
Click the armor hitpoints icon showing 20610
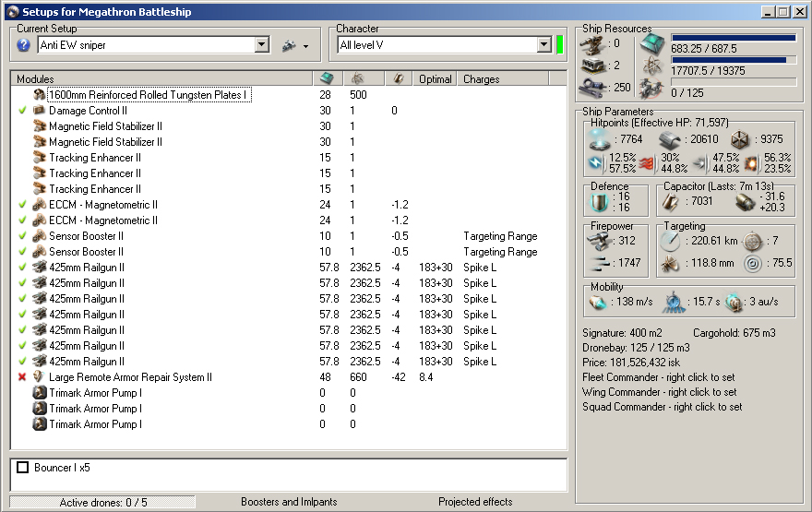click(x=669, y=140)
